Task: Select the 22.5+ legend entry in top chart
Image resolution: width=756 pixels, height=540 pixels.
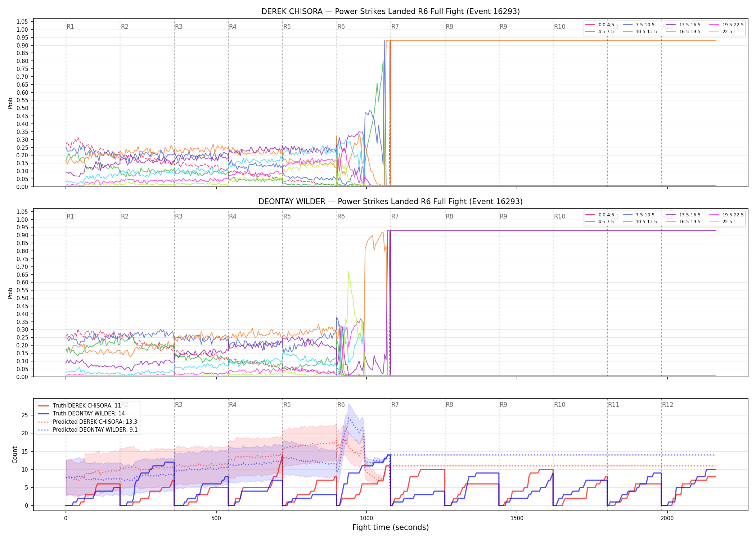Action: point(723,32)
